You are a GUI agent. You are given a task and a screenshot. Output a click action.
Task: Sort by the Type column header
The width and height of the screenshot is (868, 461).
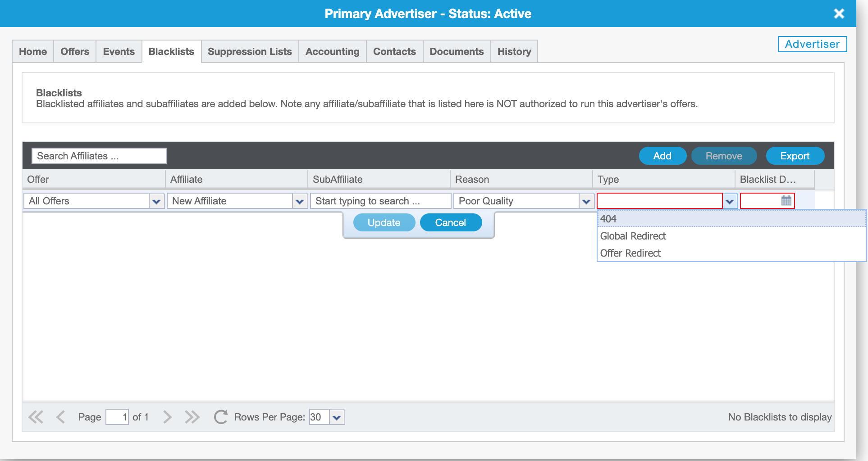click(664, 179)
